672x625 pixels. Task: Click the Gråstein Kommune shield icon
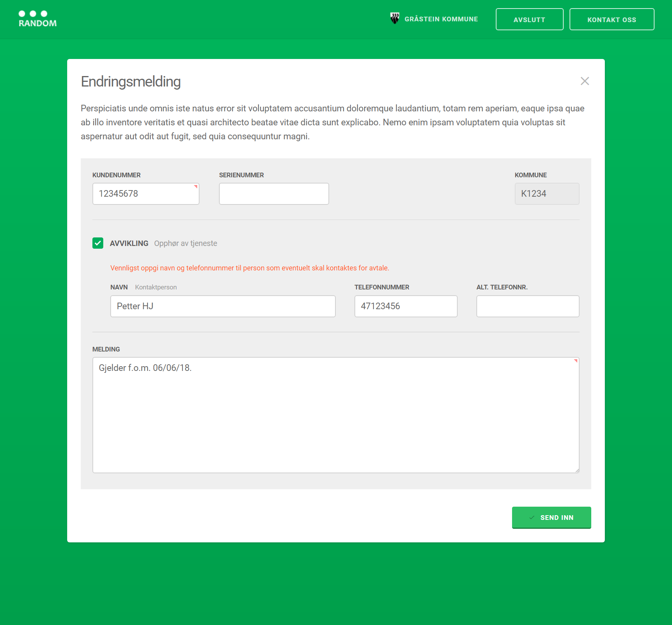coord(395,18)
